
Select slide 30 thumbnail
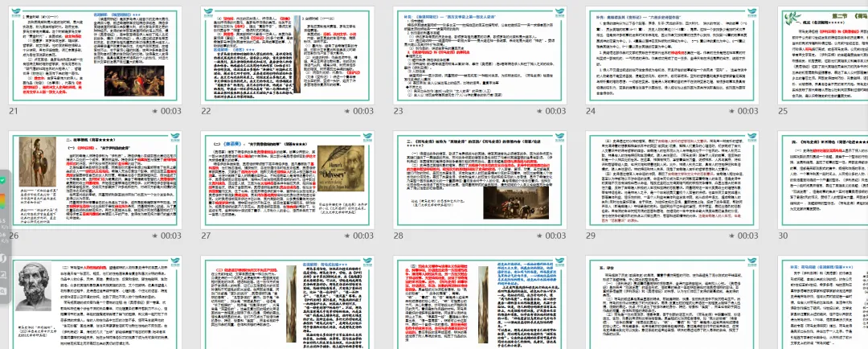coord(823,180)
